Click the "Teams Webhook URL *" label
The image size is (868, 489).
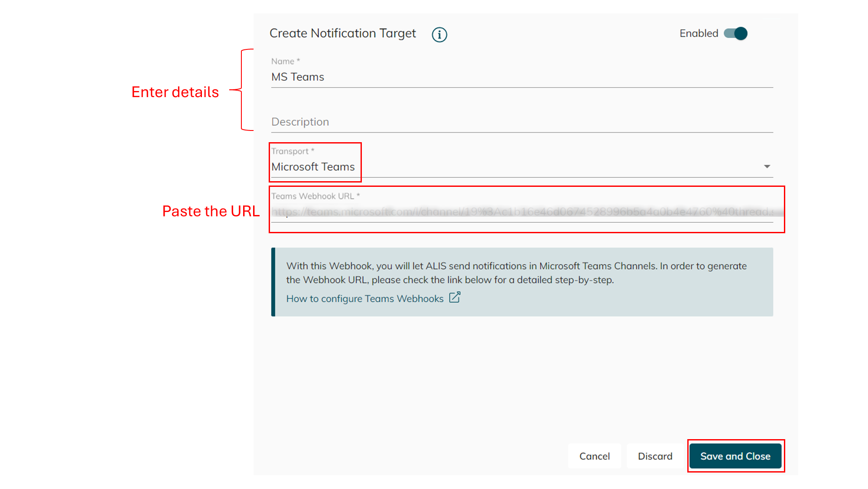(315, 196)
